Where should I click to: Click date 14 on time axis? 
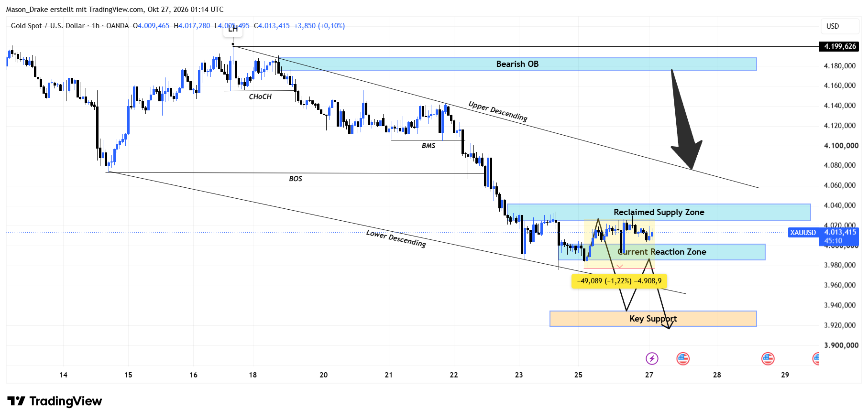pyautogui.click(x=63, y=375)
